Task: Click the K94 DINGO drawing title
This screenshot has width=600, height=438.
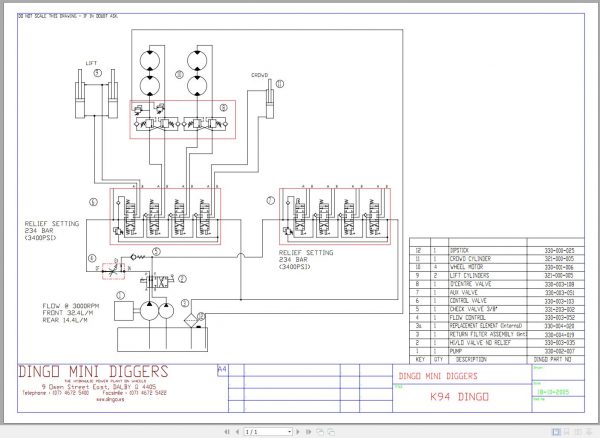Action: (459, 397)
